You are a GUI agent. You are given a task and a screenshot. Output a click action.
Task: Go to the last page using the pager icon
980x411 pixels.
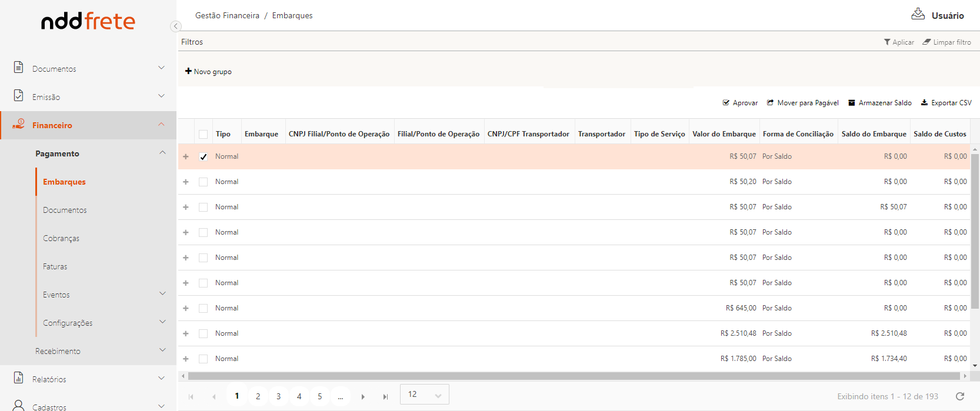click(385, 397)
